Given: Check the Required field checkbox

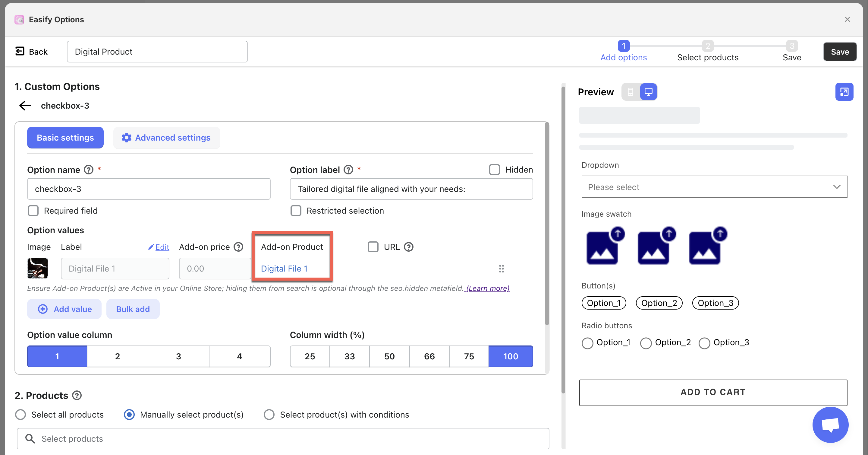Looking at the screenshot, I should 33,211.
